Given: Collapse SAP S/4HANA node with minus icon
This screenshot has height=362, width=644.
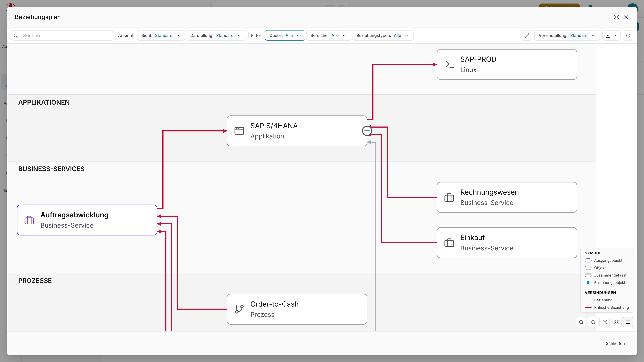Looking at the screenshot, I should click(x=367, y=131).
